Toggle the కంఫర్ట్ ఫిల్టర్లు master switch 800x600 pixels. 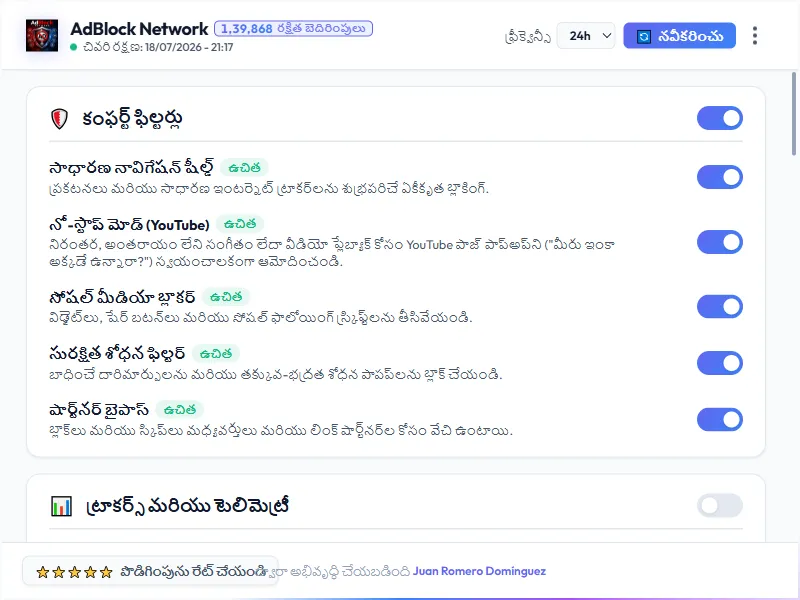[719, 118]
